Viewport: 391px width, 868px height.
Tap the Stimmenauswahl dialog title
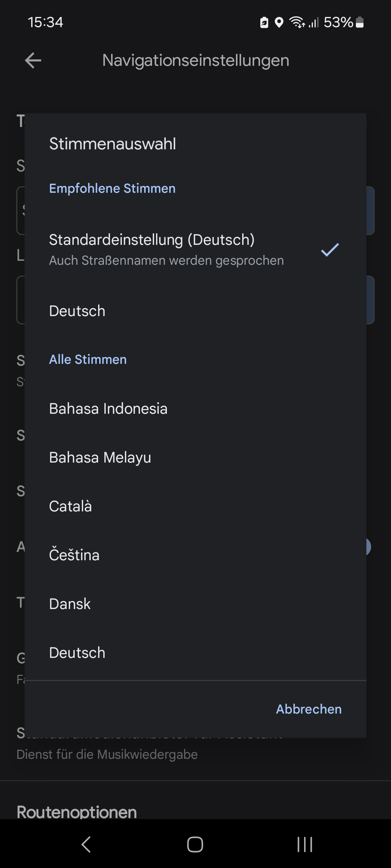pyautogui.click(x=113, y=144)
